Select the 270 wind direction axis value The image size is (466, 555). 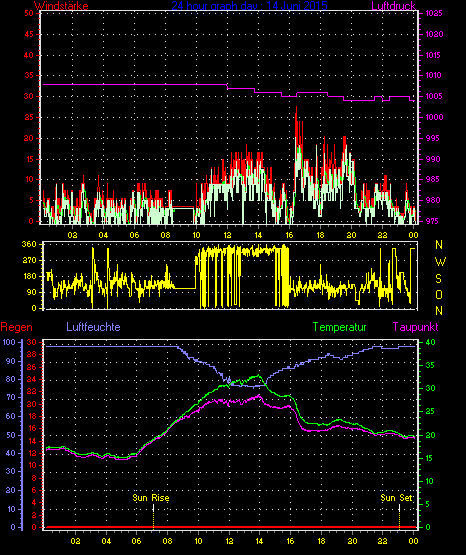point(29,261)
